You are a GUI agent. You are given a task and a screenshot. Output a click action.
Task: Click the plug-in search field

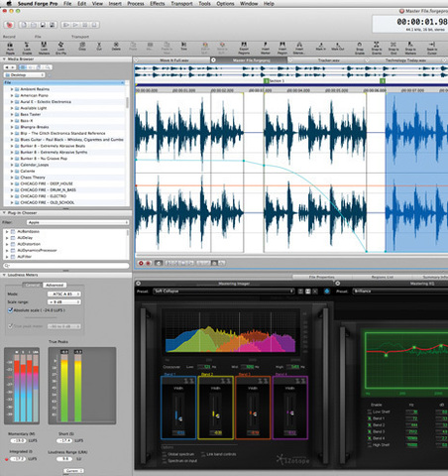(x=66, y=266)
